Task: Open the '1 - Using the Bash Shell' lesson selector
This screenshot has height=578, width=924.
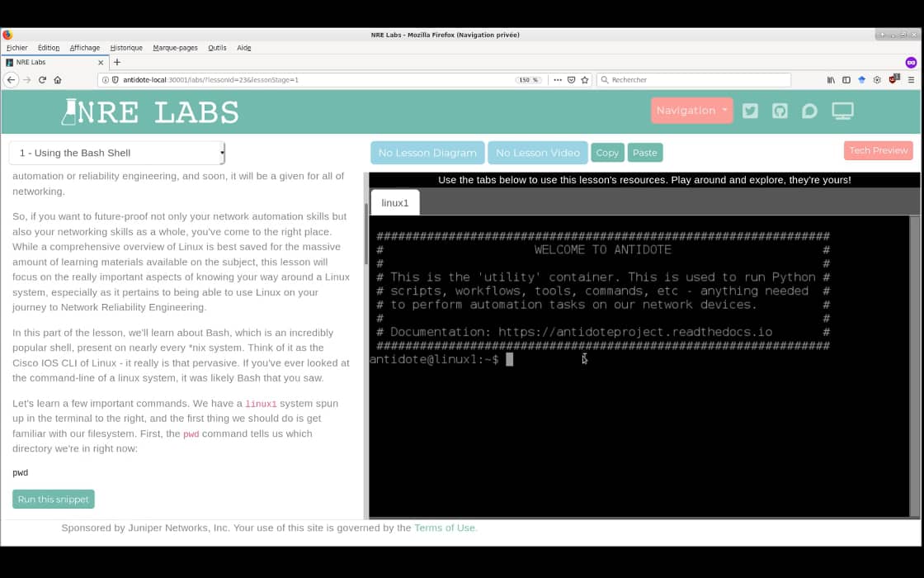Action: [x=116, y=153]
